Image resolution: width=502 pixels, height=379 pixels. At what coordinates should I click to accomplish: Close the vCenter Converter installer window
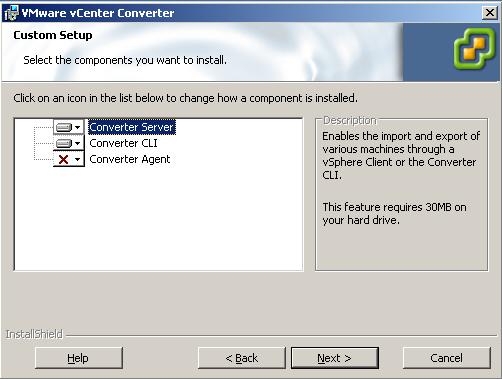[489, 13]
